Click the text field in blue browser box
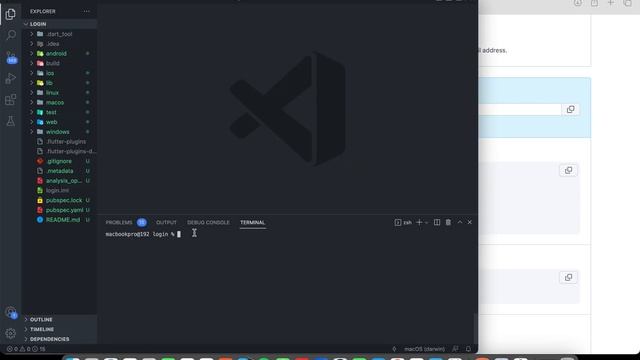The image size is (640, 360). pos(520,109)
